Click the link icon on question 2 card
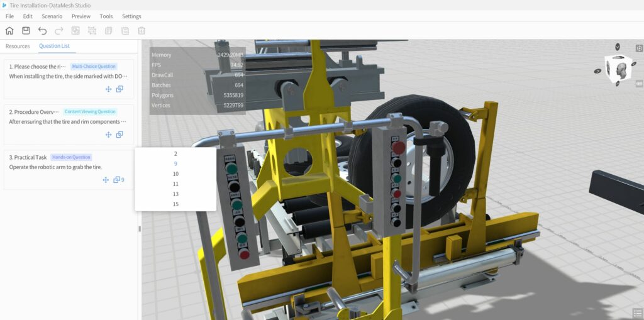Image resolution: width=644 pixels, height=320 pixels. [x=119, y=135]
